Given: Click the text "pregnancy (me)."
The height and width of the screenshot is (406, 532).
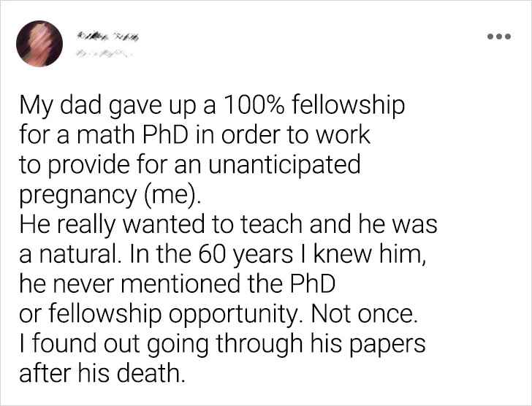Looking at the screenshot, I should 108,195.
